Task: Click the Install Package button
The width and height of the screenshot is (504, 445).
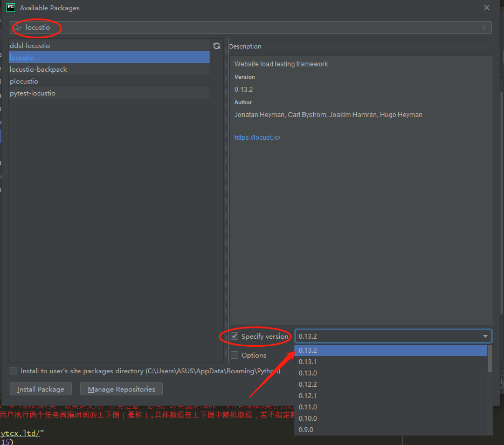Action: (40, 389)
